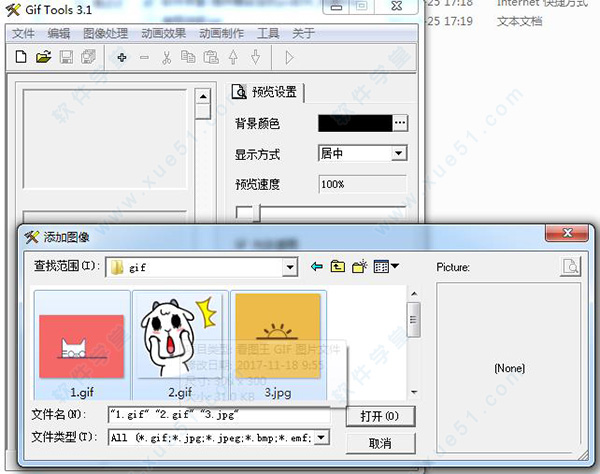
Task: Open the view menu icon dropdown
Action: [386, 267]
